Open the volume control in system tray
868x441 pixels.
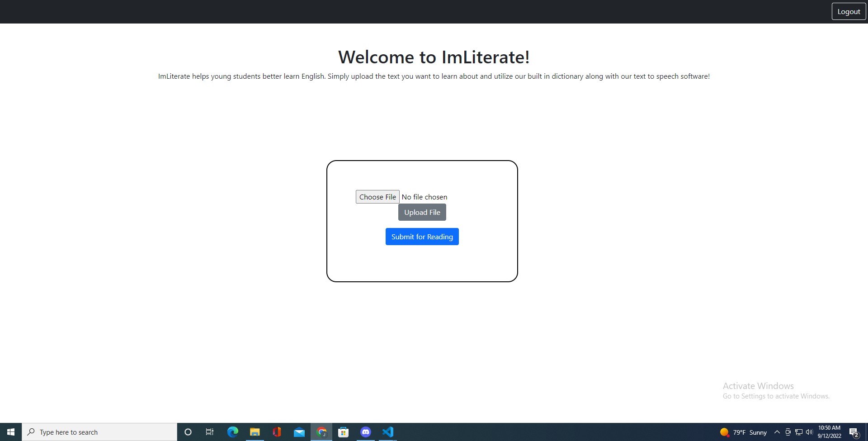tap(809, 432)
